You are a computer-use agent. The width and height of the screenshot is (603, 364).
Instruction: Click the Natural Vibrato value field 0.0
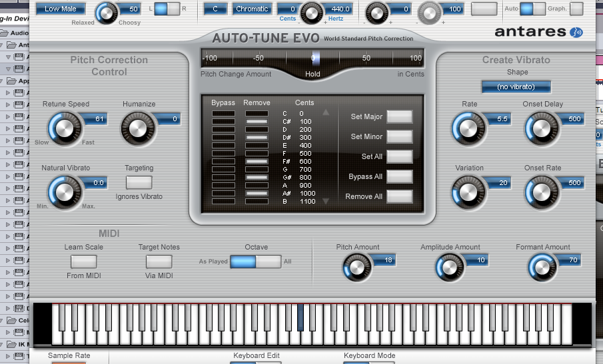[x=95, y=183]
